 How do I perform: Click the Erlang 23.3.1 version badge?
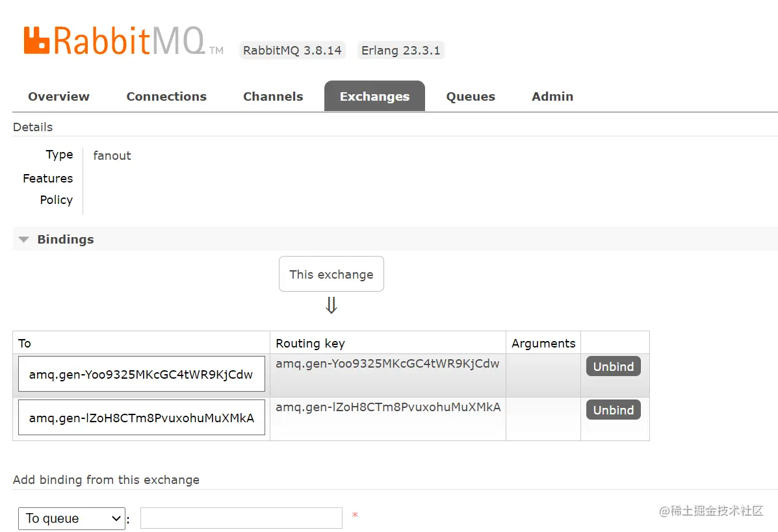pos(400,51)
